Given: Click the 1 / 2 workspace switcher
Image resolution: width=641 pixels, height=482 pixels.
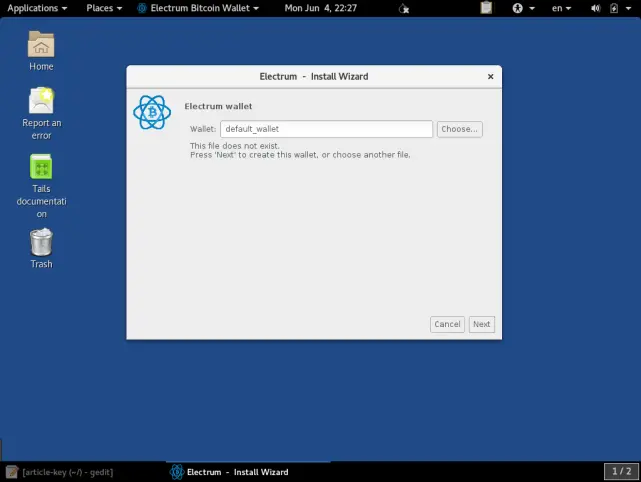Looking at the screenshot, I should click(621, 471).
